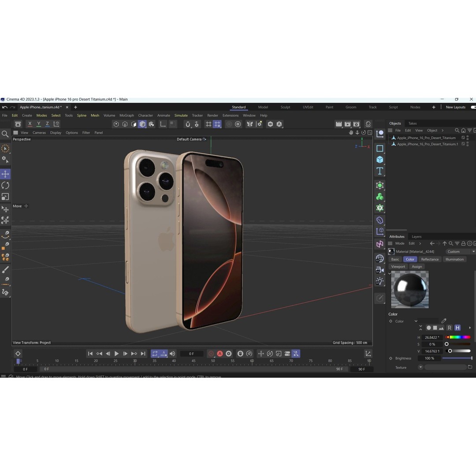Open the Render to Picture Viewer icon
The width and height of the screenshot is (476, 476).
coord(348,124)
